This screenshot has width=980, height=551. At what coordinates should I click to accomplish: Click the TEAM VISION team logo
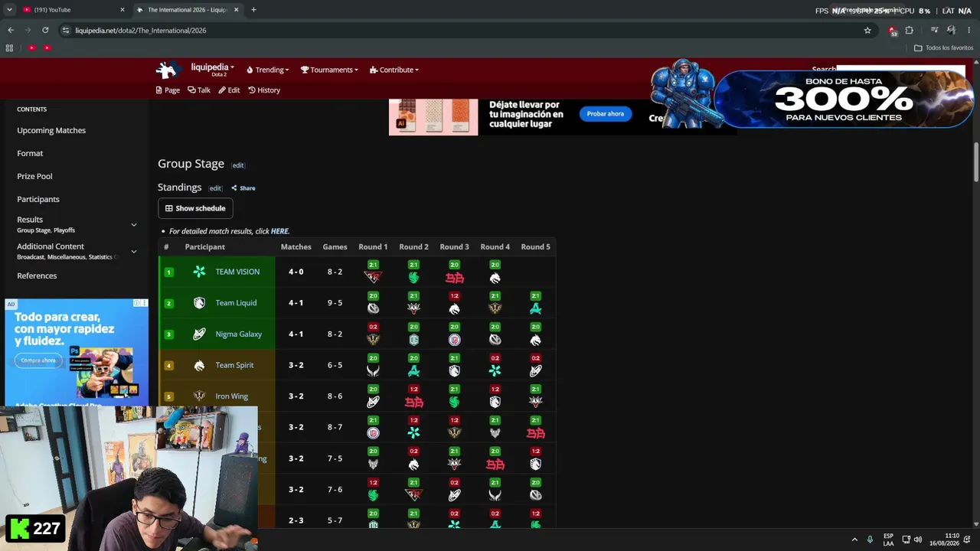click(x=199, y=272)
